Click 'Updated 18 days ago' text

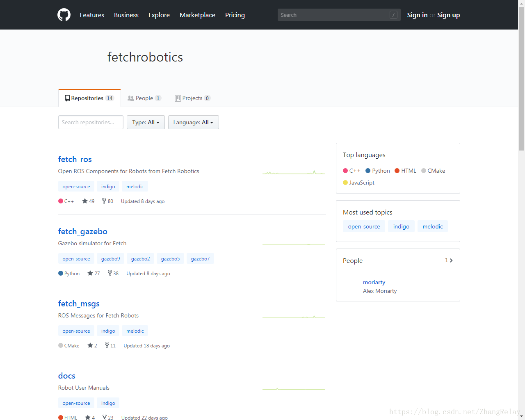click(147, 346)
